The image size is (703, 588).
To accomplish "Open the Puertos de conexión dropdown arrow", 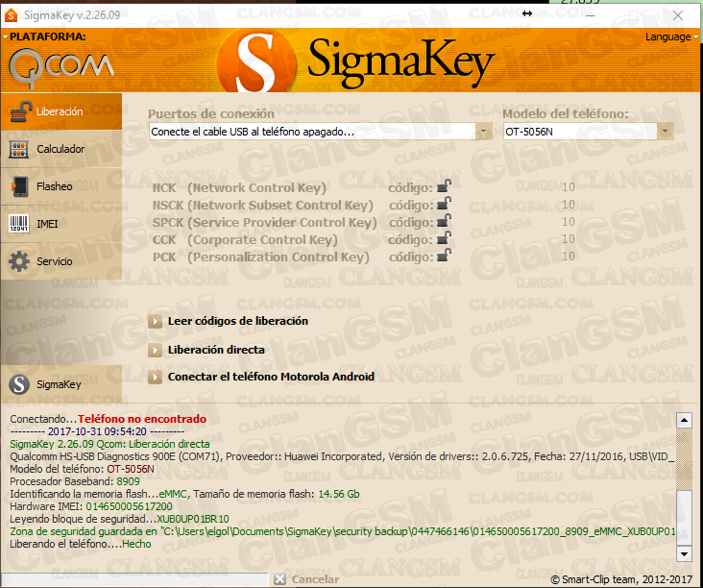I will point(483,132).
